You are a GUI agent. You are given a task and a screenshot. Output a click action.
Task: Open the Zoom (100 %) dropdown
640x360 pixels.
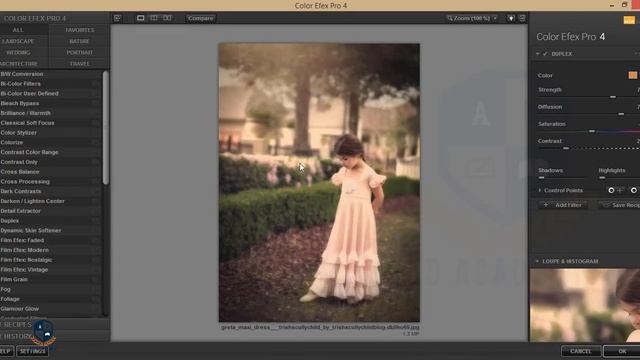pos(472,18)
